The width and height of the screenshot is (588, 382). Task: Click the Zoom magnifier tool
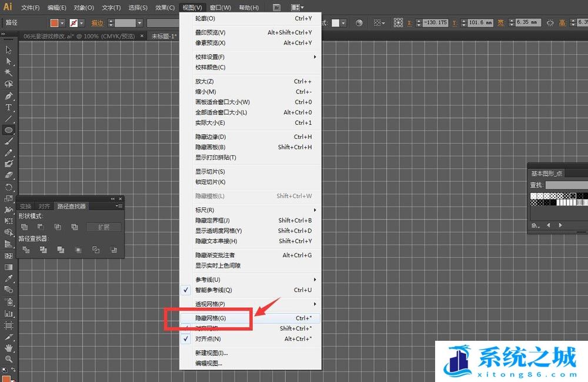click(x=8, y=359)
